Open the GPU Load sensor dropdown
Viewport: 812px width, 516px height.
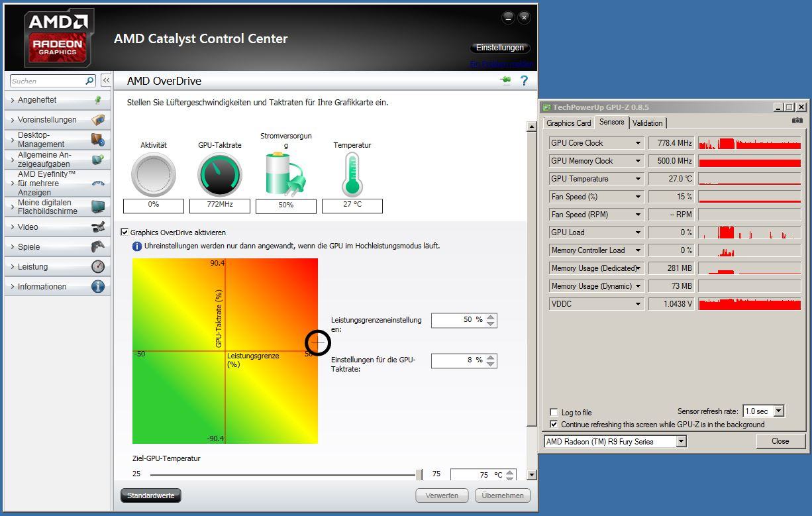coord(638,232)
